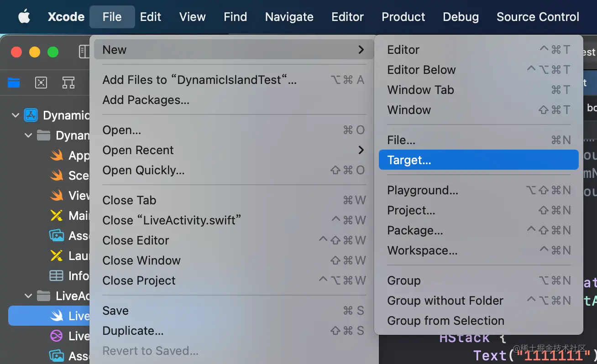
Task: Select the Info plist table icon
Action: point(56,276)
